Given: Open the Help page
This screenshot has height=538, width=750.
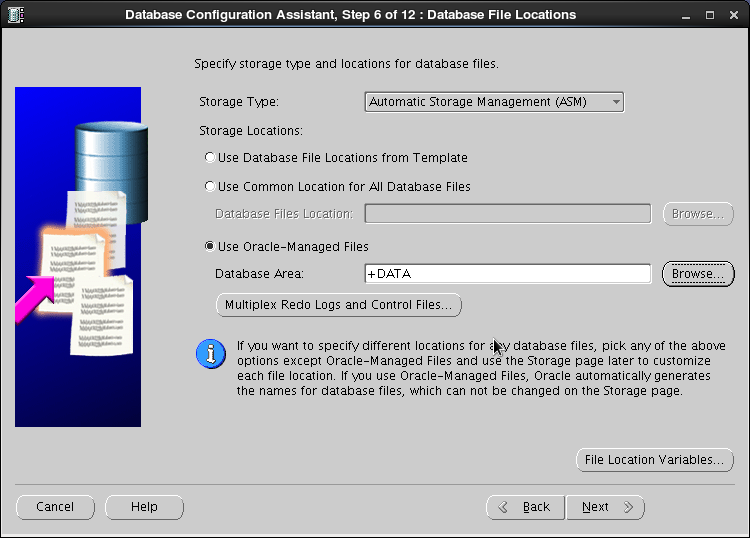Looking at the screenshot, I should point(144,507).
